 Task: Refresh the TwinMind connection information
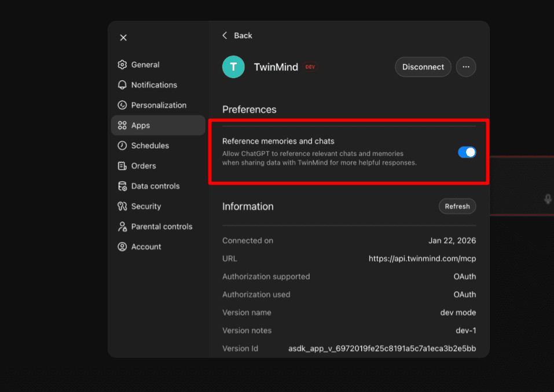tap(457, 206)
